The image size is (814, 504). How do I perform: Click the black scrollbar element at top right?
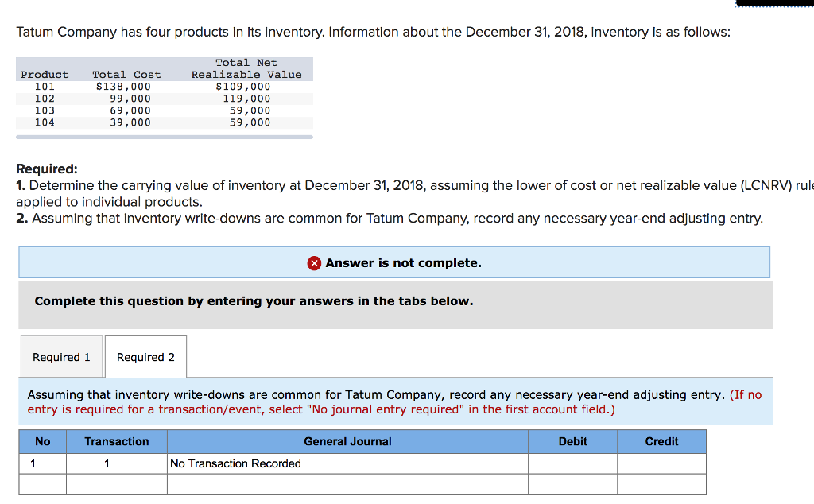coord(773,4)
